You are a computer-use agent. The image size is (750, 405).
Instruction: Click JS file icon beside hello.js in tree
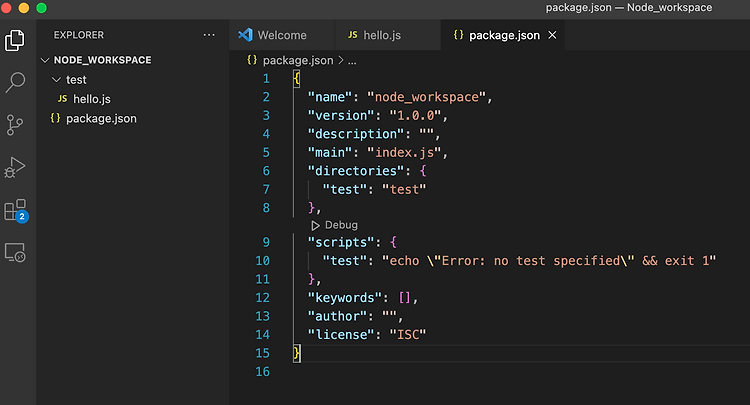point(62,99)
